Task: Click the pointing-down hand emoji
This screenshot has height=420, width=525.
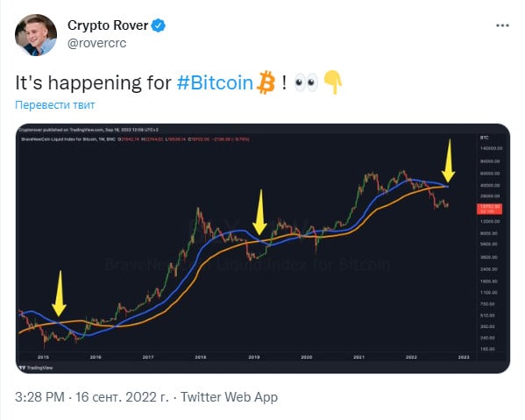Action: pos(332,82)
